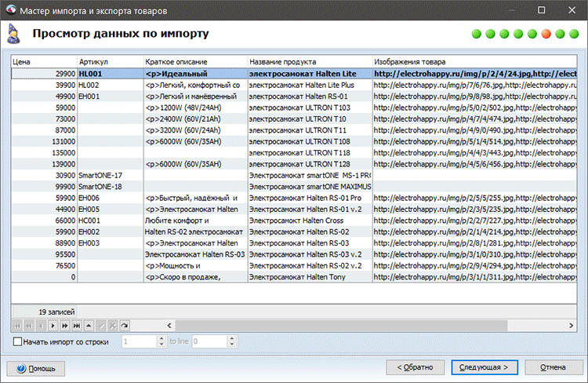Click the 'Изображения товара' column header

[x=475, y=61]
